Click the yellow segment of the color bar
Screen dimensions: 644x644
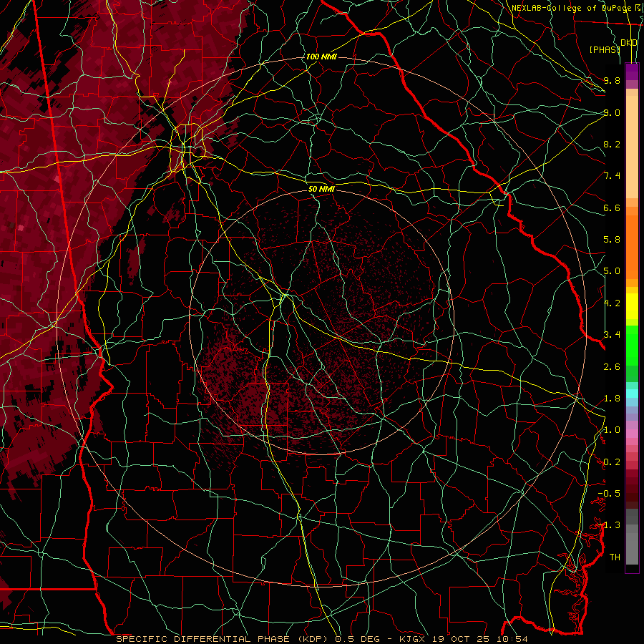632,306
